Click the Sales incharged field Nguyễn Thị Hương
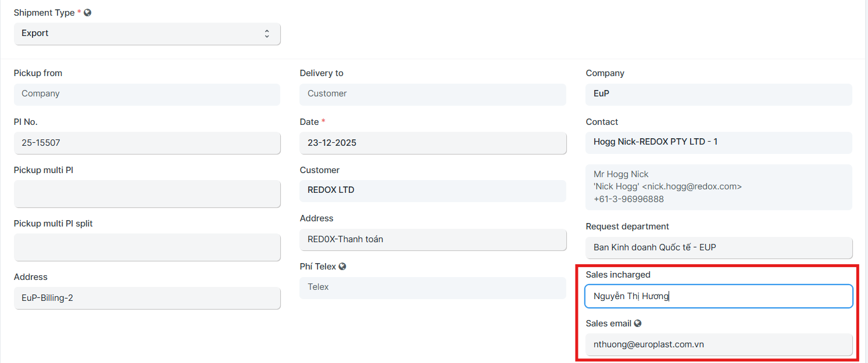This screenshot has height=363, width=868. (719, 296)
